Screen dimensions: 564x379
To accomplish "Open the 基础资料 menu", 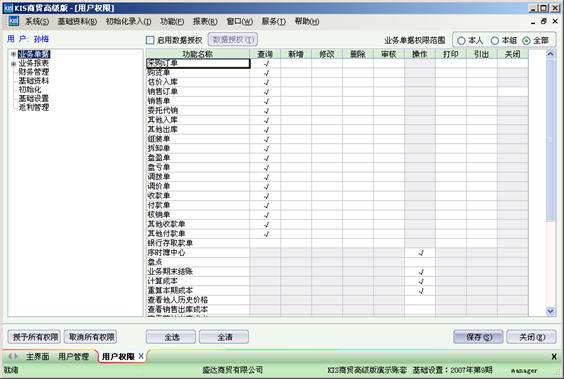I will tap(77, 22).
